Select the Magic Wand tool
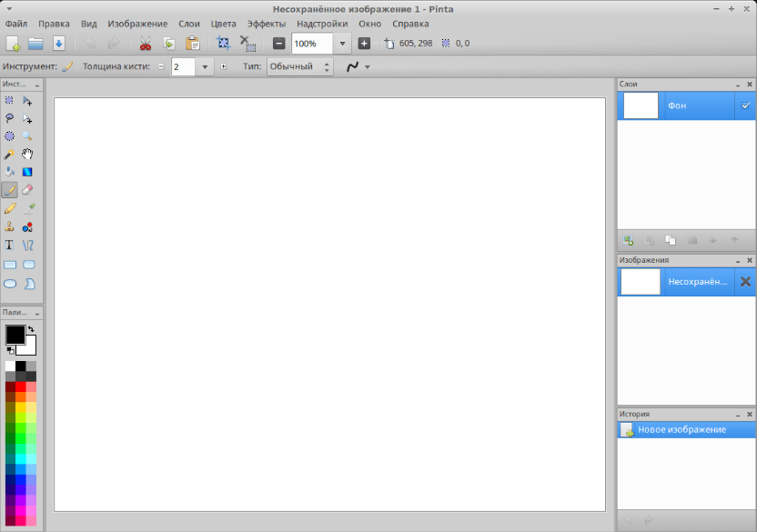This screenshot has width=757, height=532. (9, 154)
